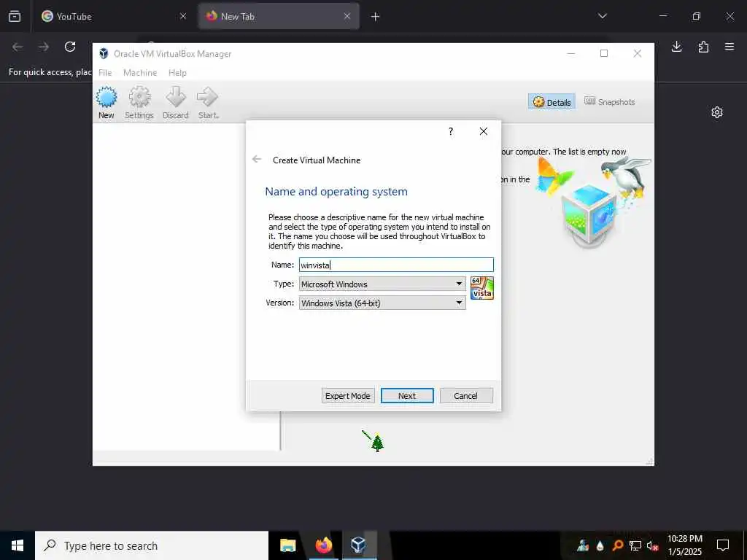Click the New virtual machine toolbar icon
Image resolution: width=747 pixels, height=560 pixels.
(x=107, y=102)
